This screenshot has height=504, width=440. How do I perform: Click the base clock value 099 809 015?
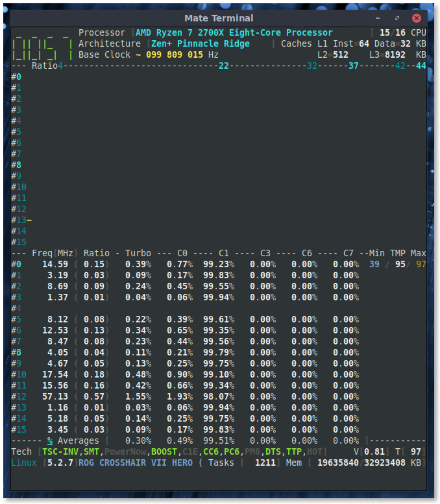[x=175, y=54]
